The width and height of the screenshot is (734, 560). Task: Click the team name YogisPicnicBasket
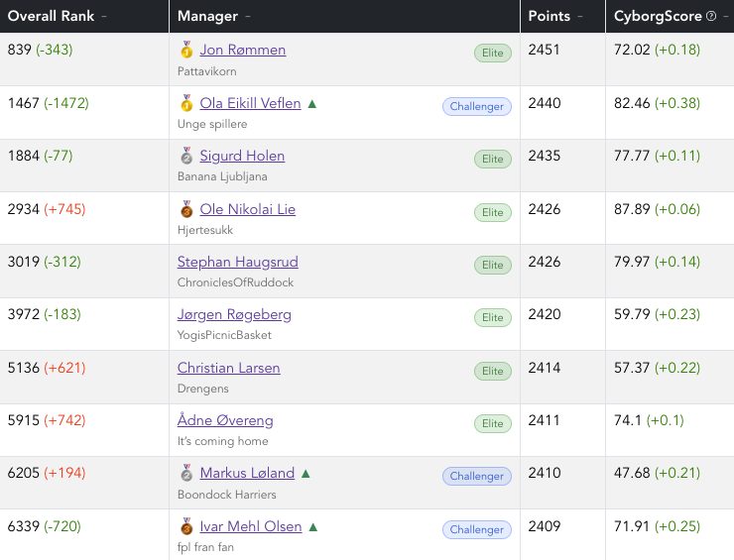[224, 335]
